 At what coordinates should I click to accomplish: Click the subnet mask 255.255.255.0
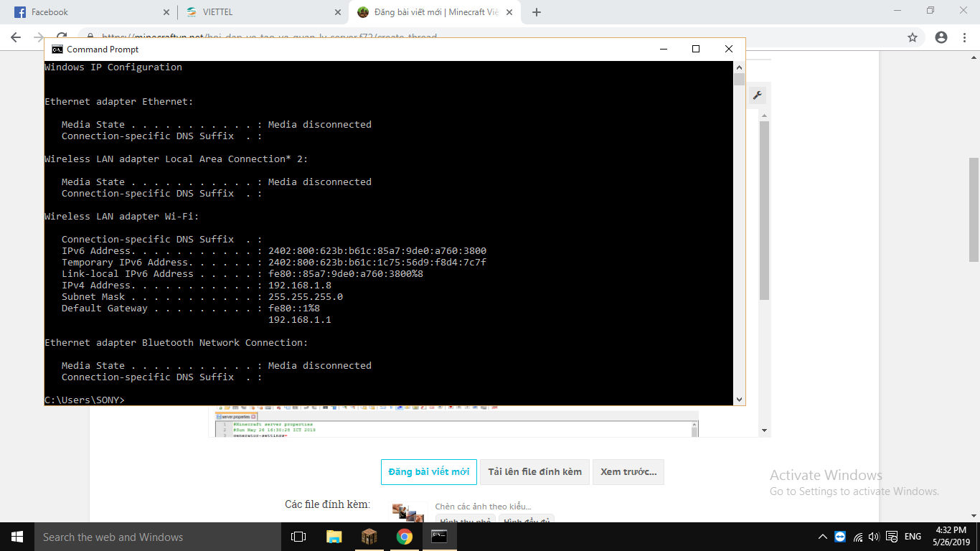[x=306, y=297]
